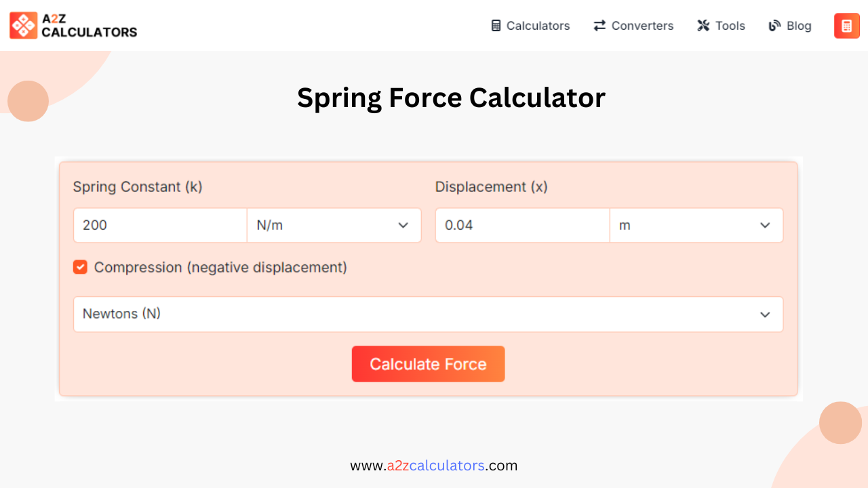Click the orange calculator icon top right
Viewport: 868px width, 488px height.
(x=846, y=25)
